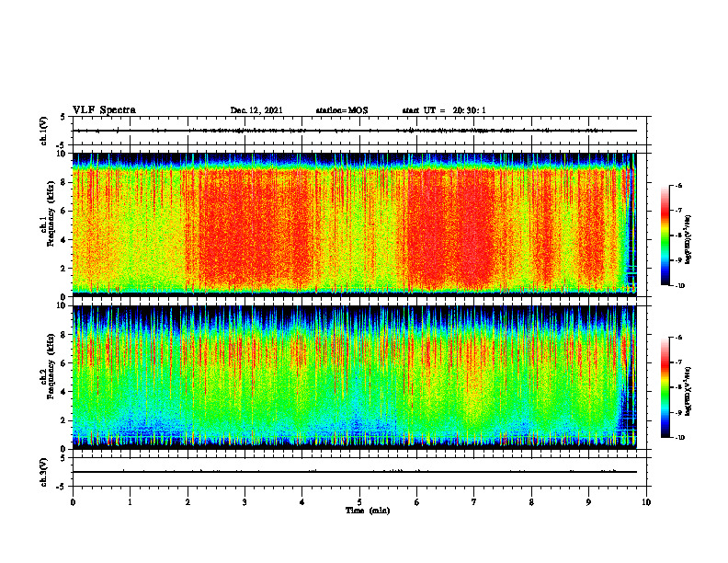The height and width of the screenshot is (563, 728).
Task: Click the ch.1 spectrogram panel
Action: 354,224
